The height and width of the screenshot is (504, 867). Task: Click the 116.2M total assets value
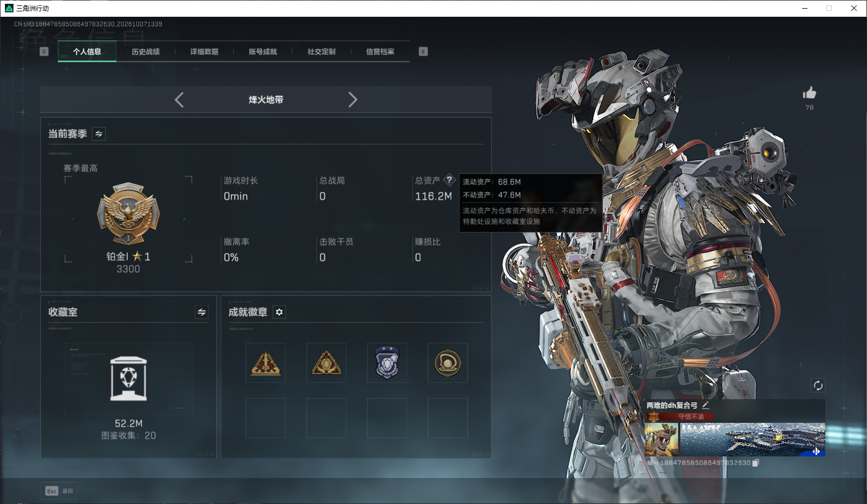pyautogui.click(x=433, y=196)
